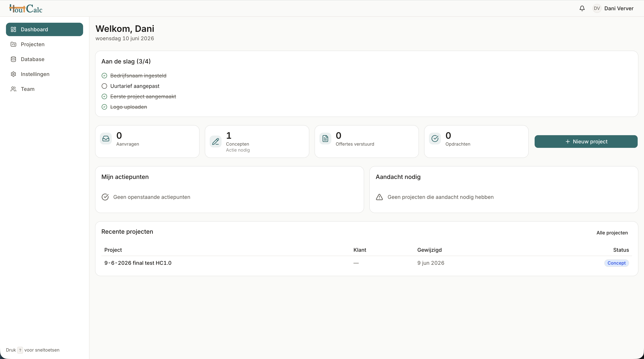
Task: Follow the Alle projecten link
Action: click(x=612, y=233)
